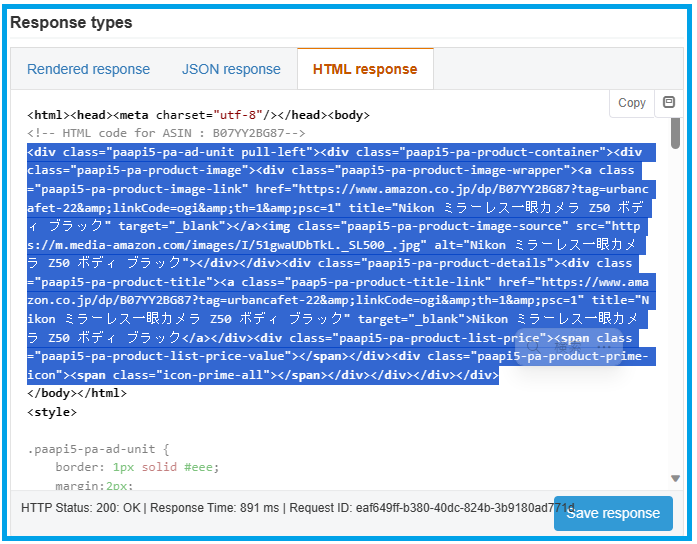Image resolution: width=697 pixels, height=544 pixels.
Task: Click the '</body></html>' closing line
Action: click(77, 393)
